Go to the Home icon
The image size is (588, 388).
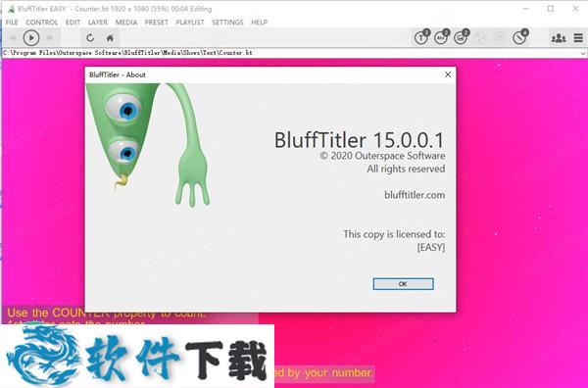110,38
